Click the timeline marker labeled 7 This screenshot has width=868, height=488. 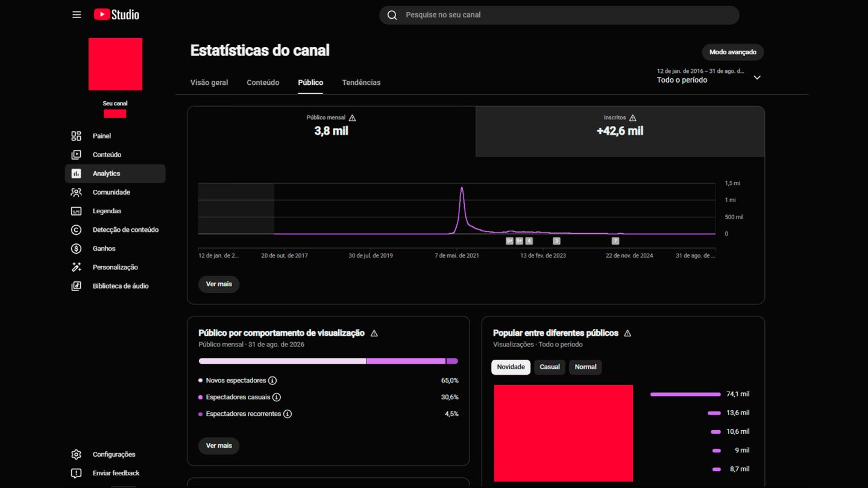(615, 241)
